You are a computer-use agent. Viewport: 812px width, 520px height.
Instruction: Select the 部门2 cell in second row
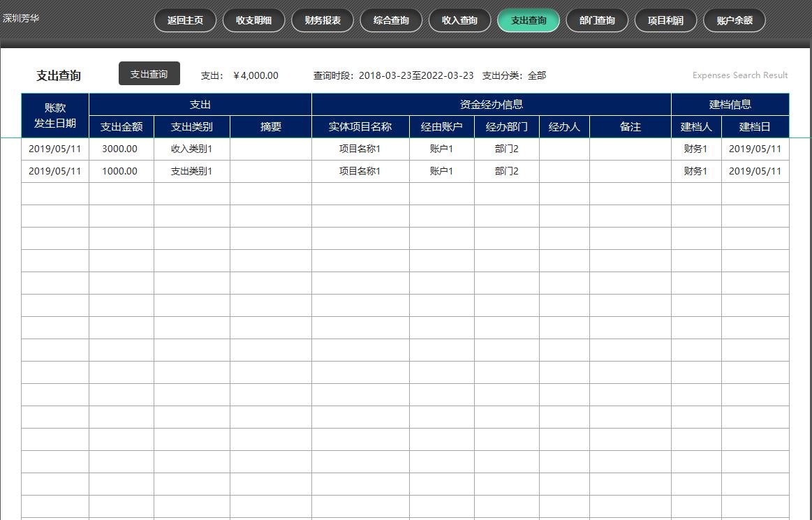point(506,170)
